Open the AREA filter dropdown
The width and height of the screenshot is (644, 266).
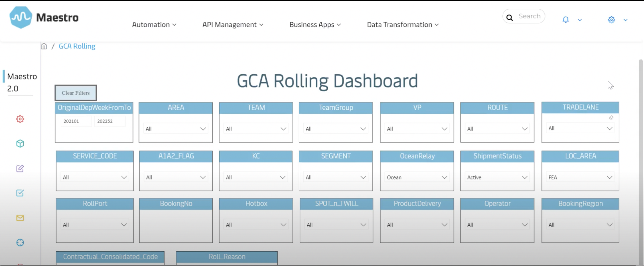(176, 129)
